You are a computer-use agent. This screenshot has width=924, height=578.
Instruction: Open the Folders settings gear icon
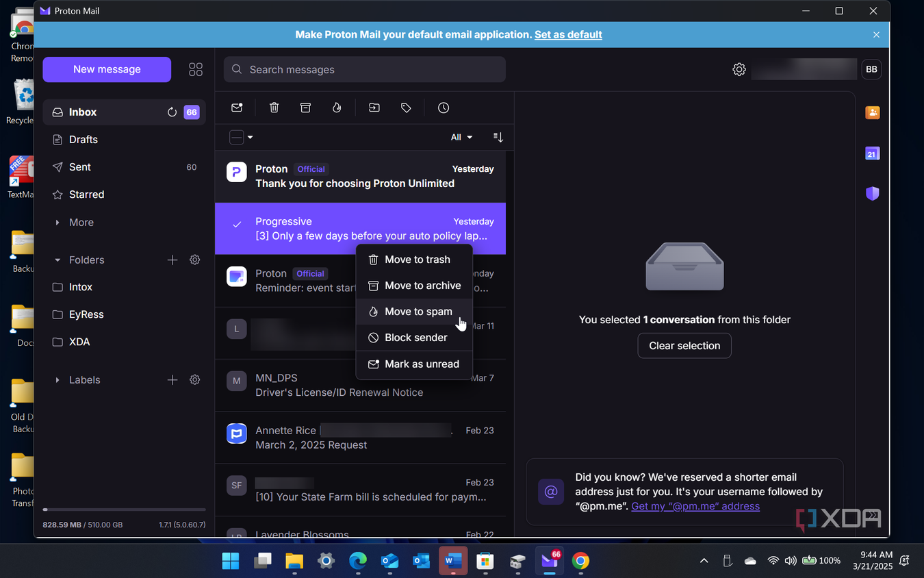coord(195,260)
